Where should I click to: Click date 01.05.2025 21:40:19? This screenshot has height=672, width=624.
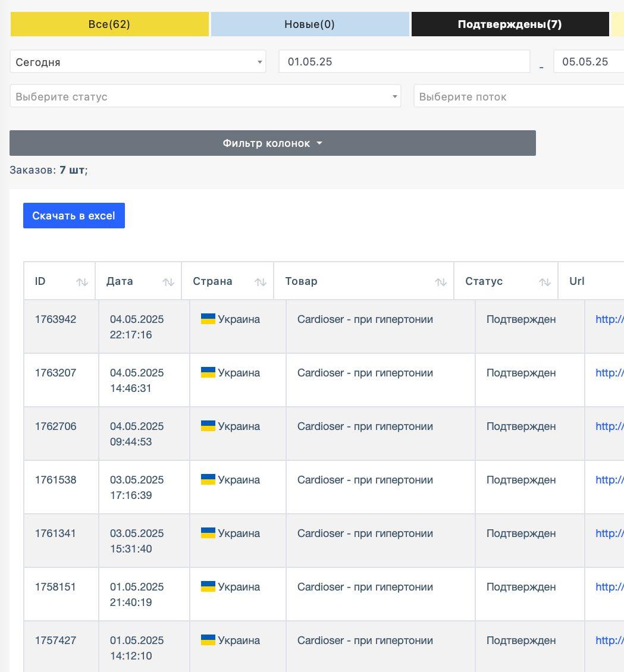(x=137, y=595)
